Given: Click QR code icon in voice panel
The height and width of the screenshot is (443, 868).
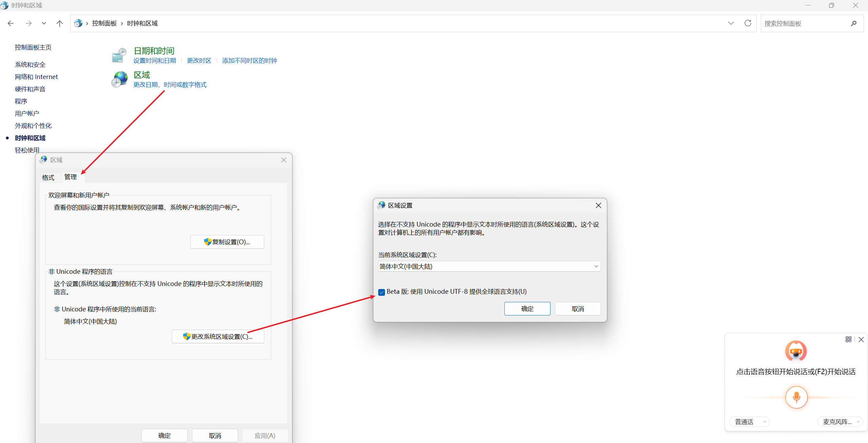Looking at the screenshot, I should 849,339.
